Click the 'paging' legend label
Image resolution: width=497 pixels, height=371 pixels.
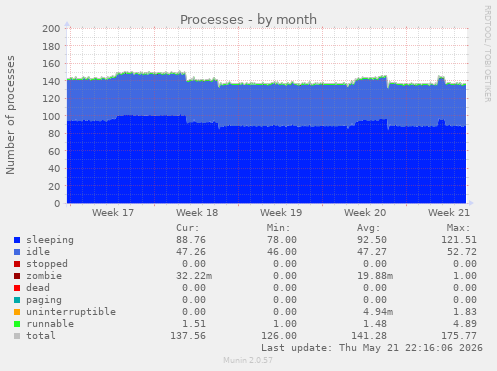click(44, 300)
